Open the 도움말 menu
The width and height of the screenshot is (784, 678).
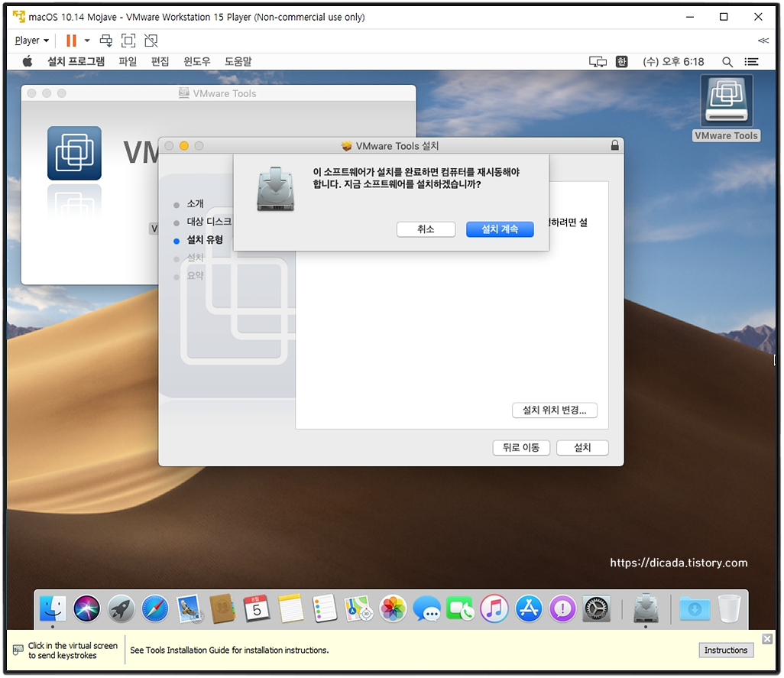pyautogui.click(x=238, y=61)
